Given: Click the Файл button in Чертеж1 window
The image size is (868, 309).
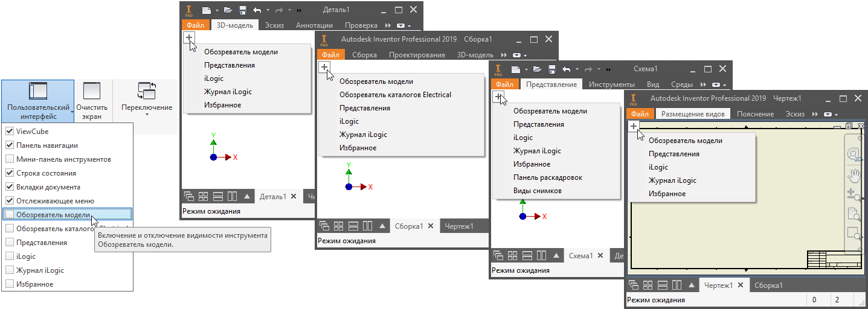Looking at the screenshot, I should click(x=640, y=114).
